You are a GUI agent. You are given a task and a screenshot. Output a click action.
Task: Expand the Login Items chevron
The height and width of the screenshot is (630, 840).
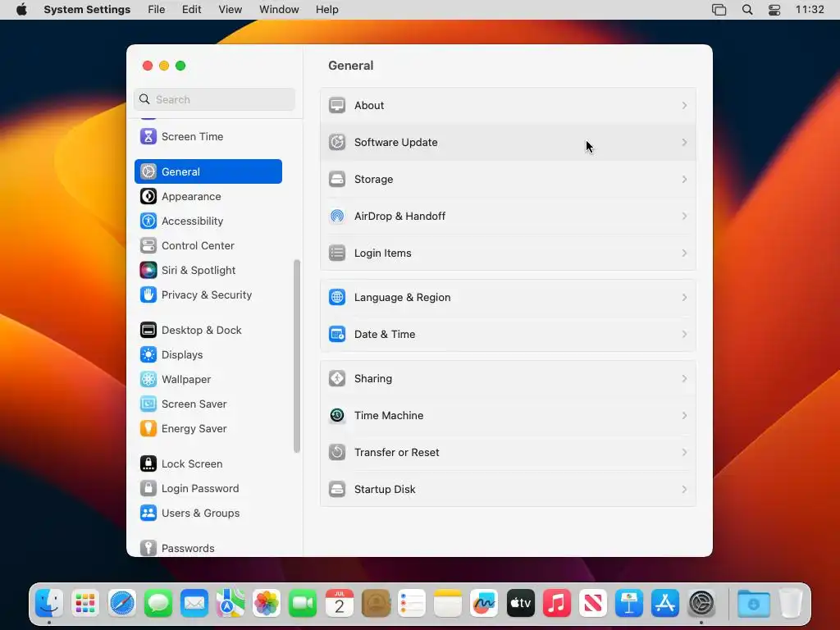click(685, 253)
